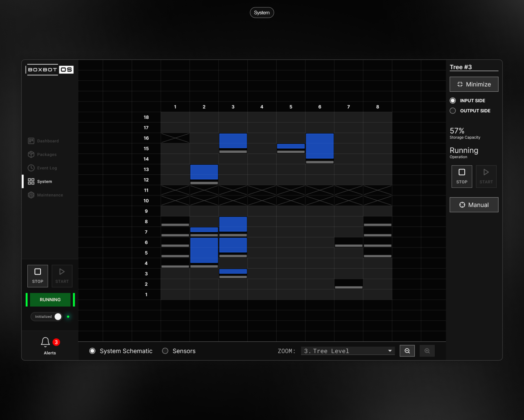Click the zoom out magnifier button

point(407,351)
